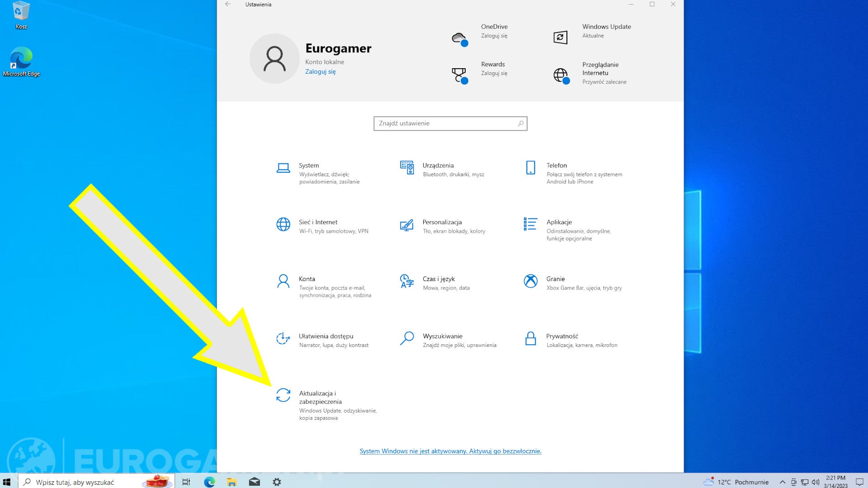Open the Granie category label
Screen dimensions: 868x488
556,279
